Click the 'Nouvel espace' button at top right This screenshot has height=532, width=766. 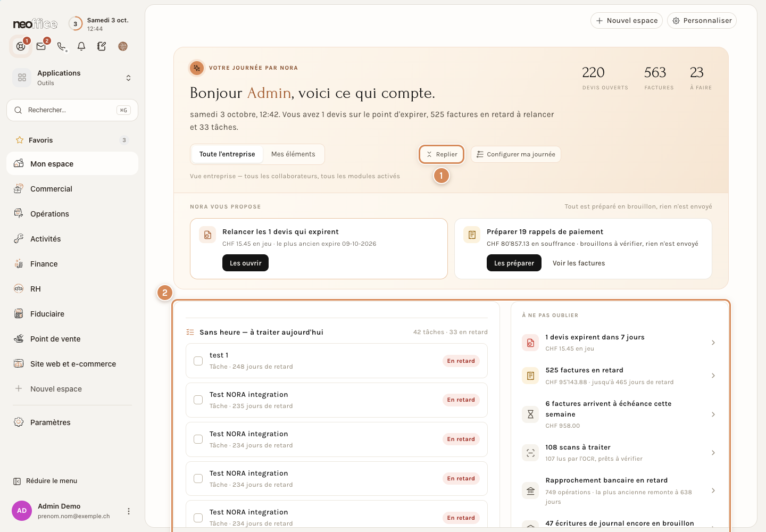click(627, 21)
